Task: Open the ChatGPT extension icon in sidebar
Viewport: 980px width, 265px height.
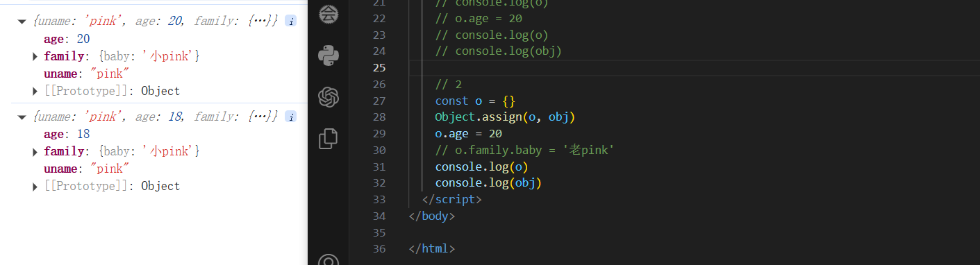Action: click(x=329, y=96)
